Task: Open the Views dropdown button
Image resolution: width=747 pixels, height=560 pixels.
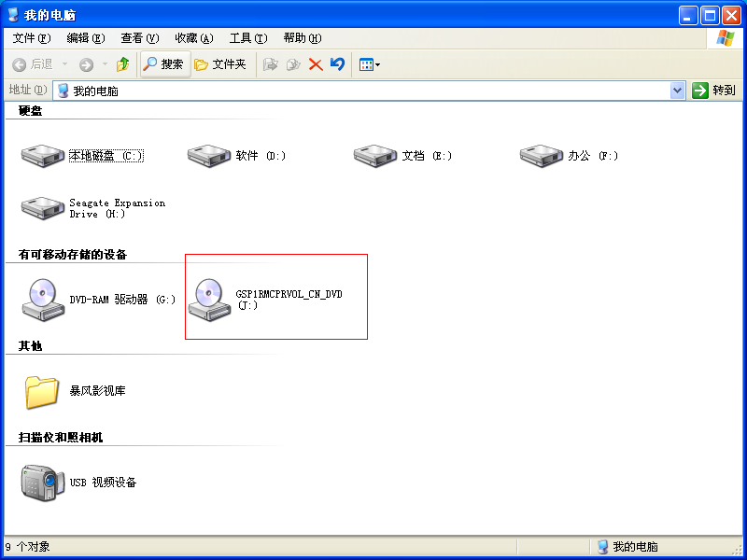Action: (x=369, y=64)
